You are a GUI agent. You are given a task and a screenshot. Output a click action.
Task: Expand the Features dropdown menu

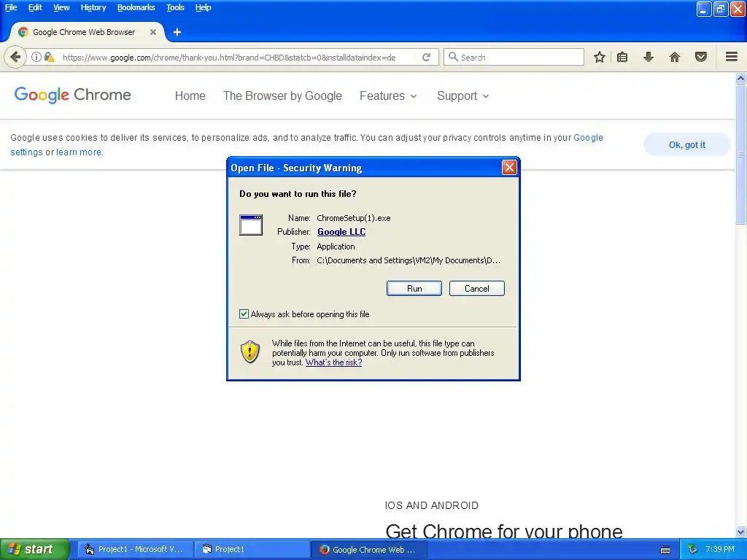pos(388,96)
